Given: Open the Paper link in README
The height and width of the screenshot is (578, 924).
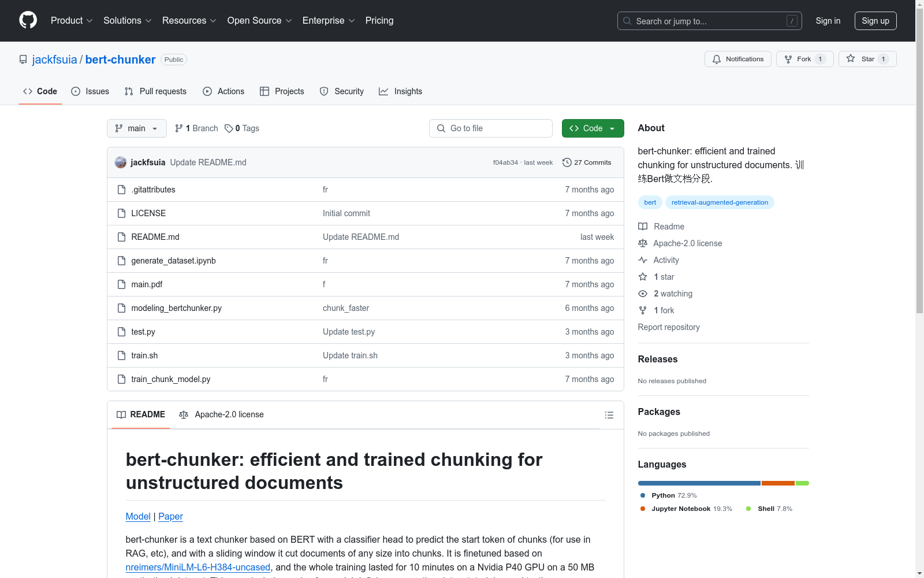Looking at the screenshot, I should (170, 516).
